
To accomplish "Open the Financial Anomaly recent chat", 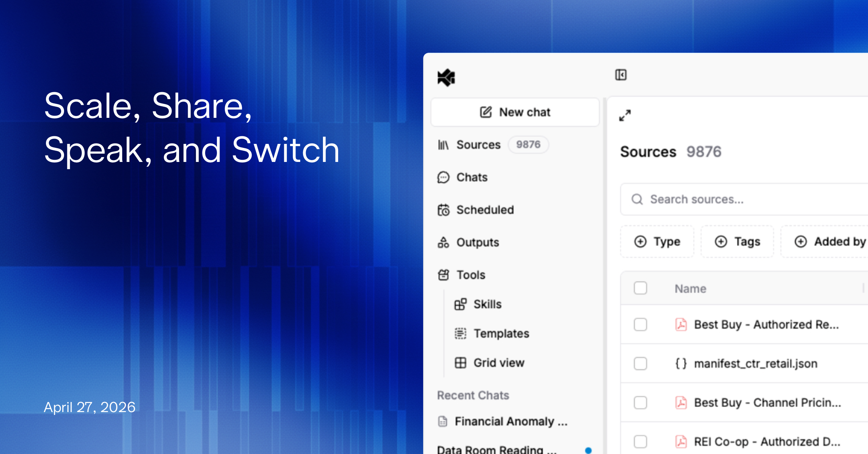I will coord(510,421).
